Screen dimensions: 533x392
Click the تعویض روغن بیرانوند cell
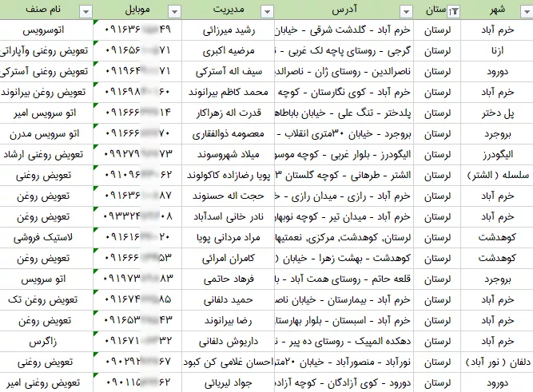(46, 93)
